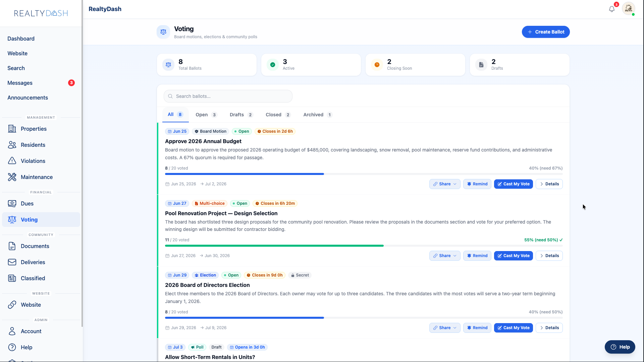Open Maintenance via its tools icon
The image size is (644, 362).
point(12,177)
